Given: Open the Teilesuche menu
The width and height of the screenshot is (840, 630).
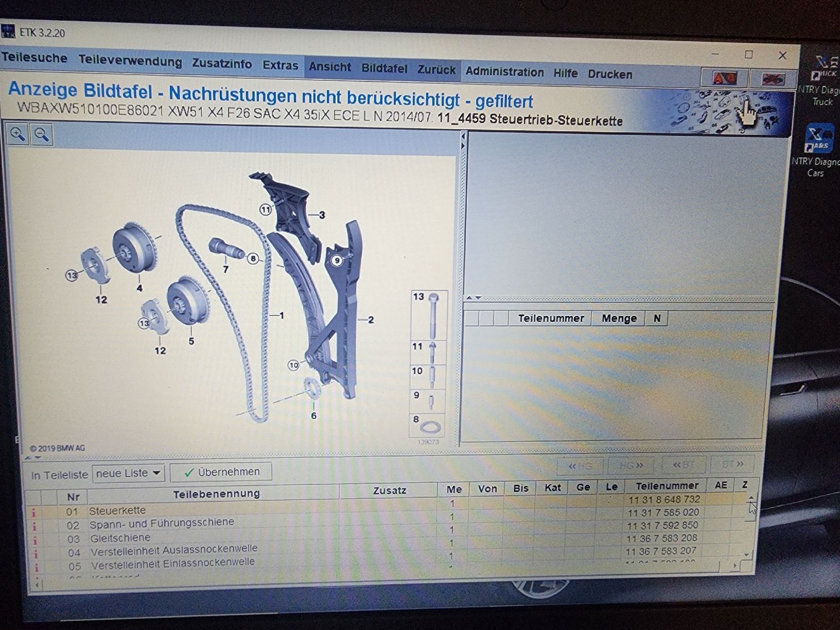Looking at the screenshot, I should tap(34, 58).
